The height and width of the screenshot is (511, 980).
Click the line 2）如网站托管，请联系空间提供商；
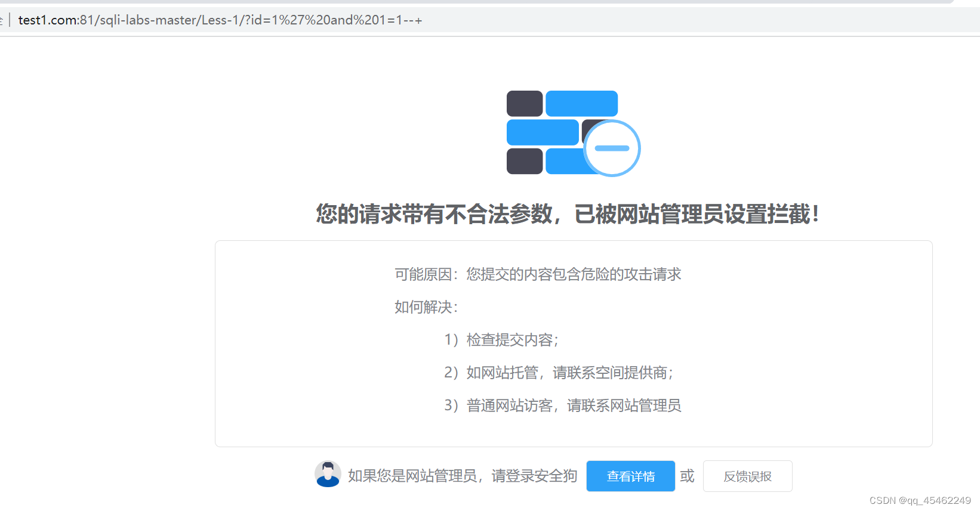[x=559, y=373]
